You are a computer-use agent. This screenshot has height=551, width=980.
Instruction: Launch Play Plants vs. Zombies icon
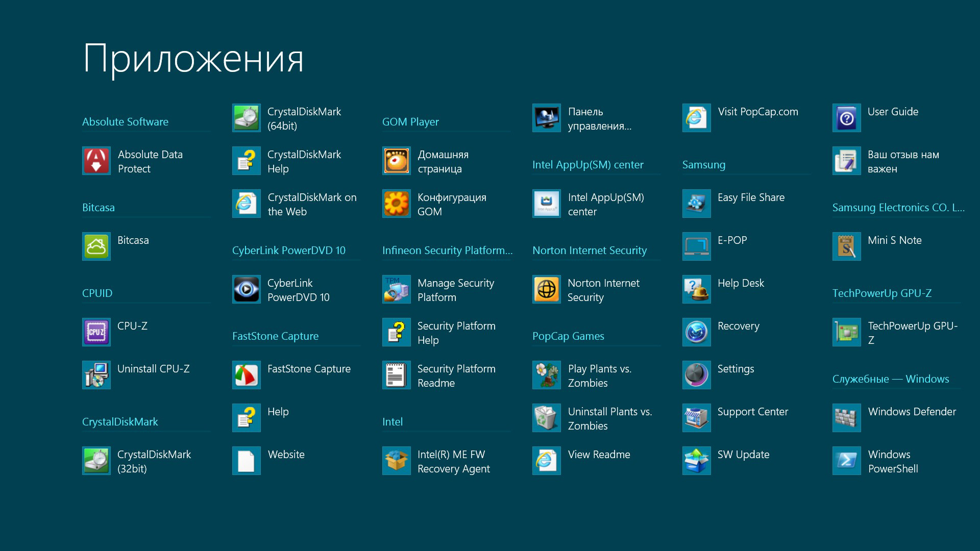tap(547, 375)
